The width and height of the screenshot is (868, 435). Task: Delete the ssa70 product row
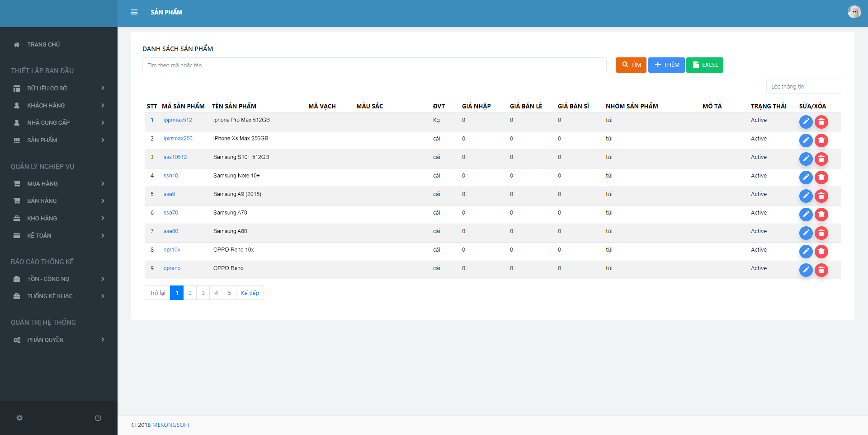pyautogui.click(x=821, y=215)
